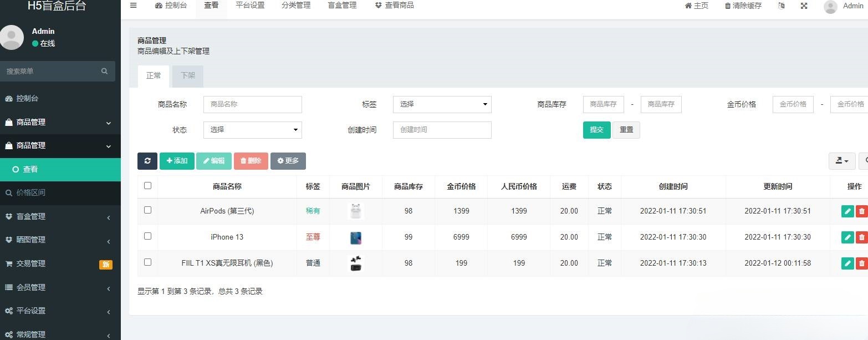This screenshot has height=340, width=868.
Task: Click the 商品名称 input field
Action: tap(252, 104)
